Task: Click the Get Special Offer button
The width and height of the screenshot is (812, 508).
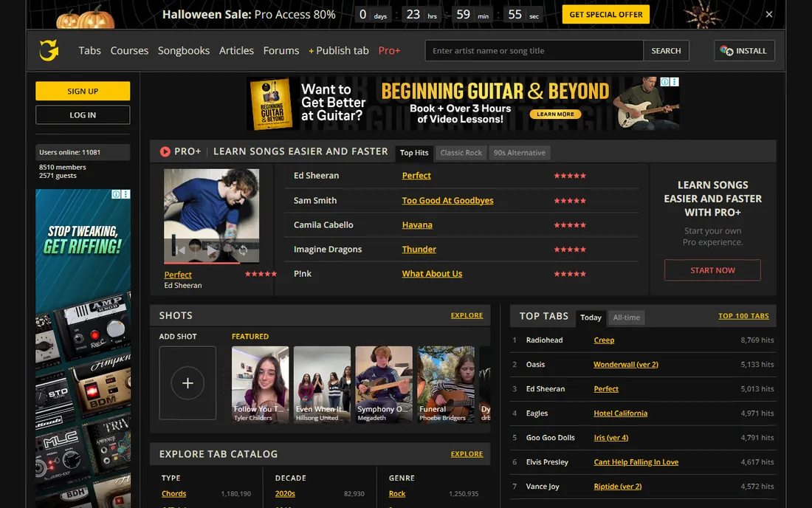Action: 606,15
